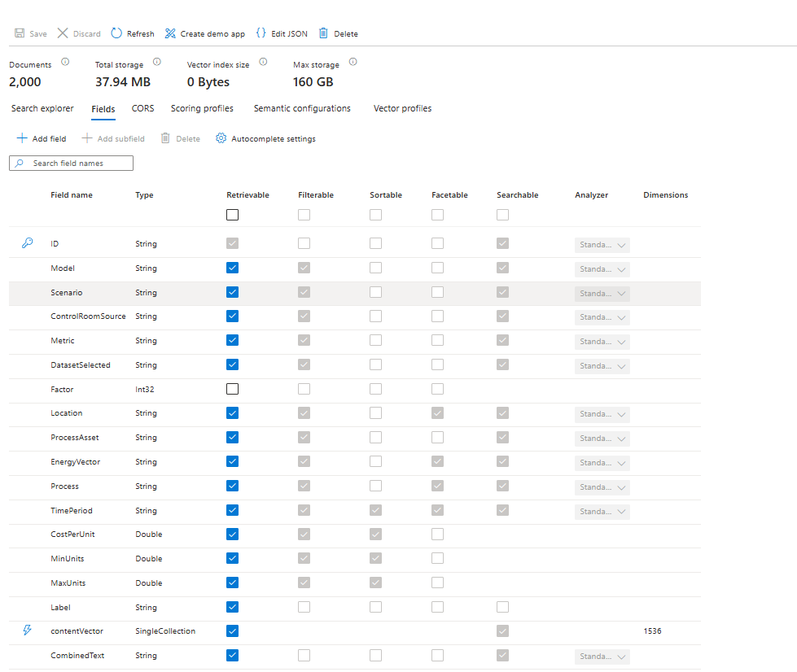Uncheck Retrievable for contentVector field
The height and width of the screenshot is (672, 797).
(232, 631)
